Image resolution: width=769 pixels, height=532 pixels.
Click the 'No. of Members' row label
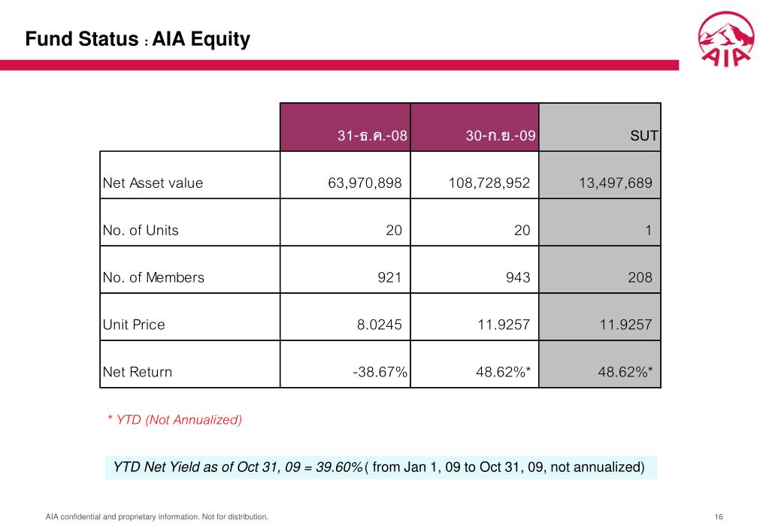coord(153,278)
